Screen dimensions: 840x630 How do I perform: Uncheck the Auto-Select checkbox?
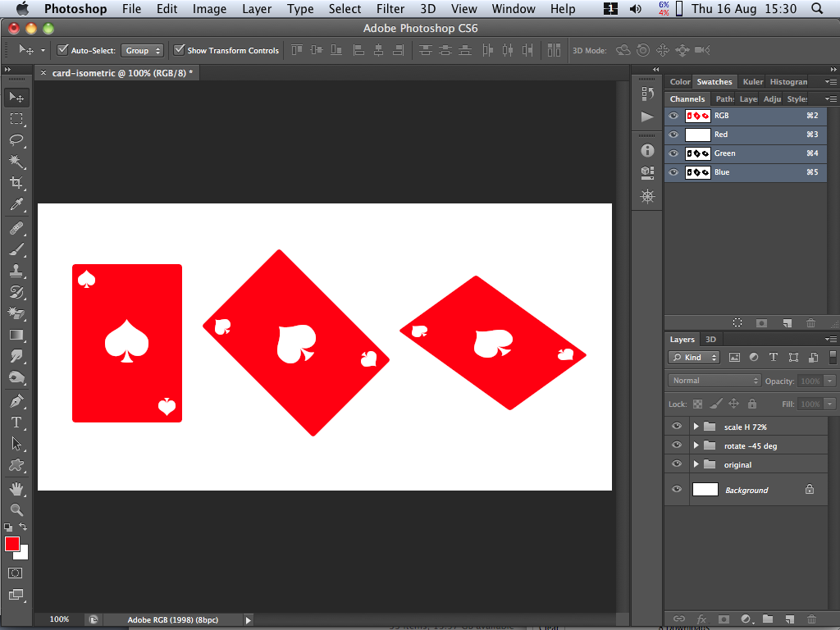62,50
